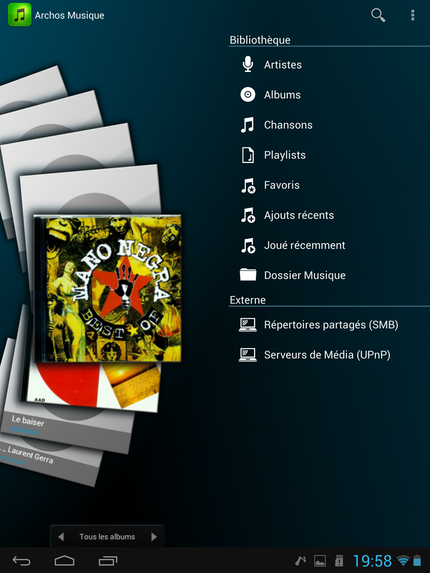Open search with the magnifier icon
Screen dimensions: 430x573
378,15
